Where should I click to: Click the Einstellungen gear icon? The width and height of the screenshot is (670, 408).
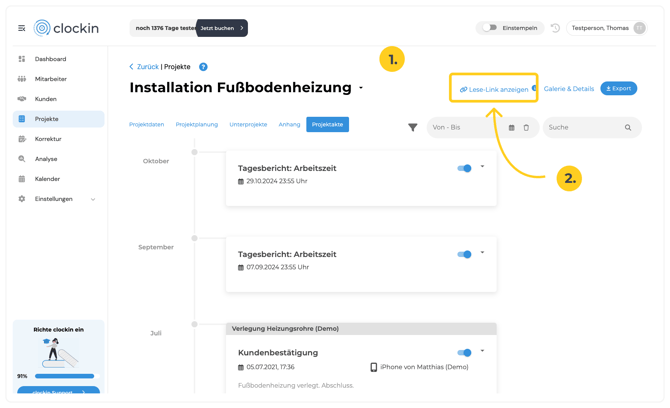click(x=22, y=199)
